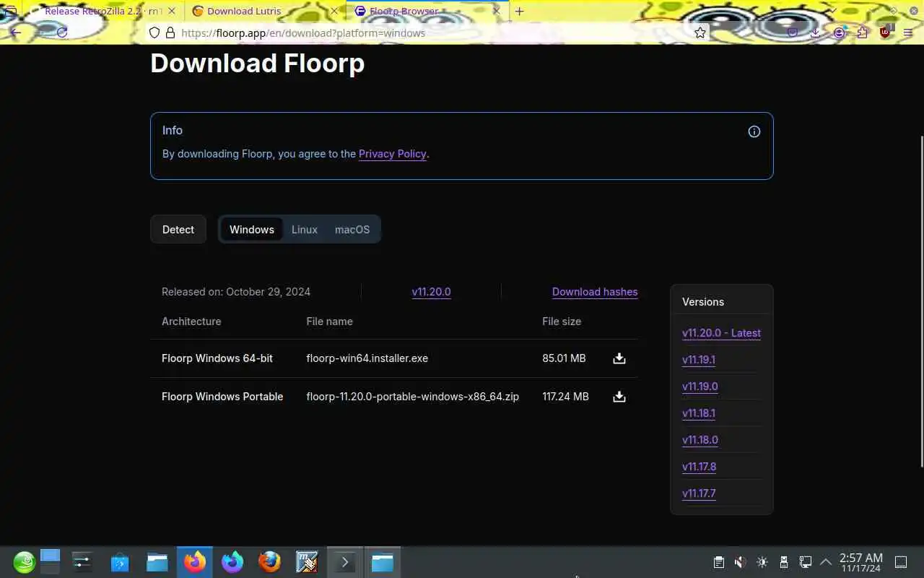The width and height of the screenshot is (924, 578).
Task: Select version v11.20.0 - Latest
Action: 721,333
